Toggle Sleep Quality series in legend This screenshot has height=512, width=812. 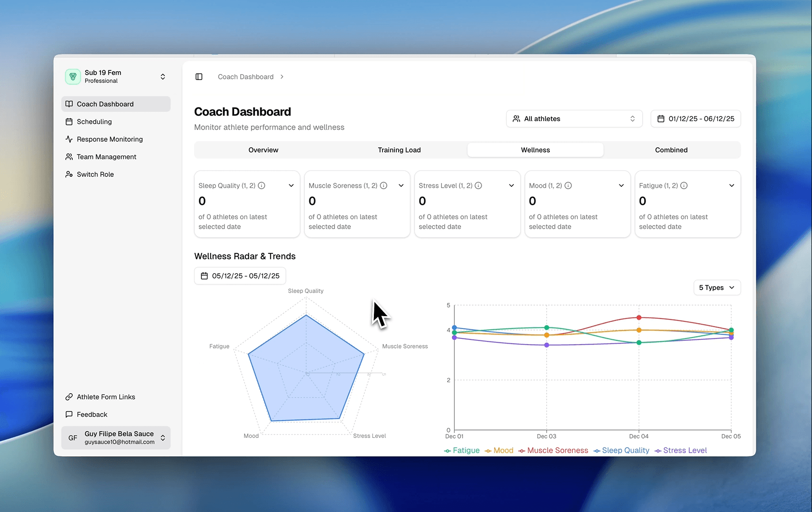tap(621, 450)
